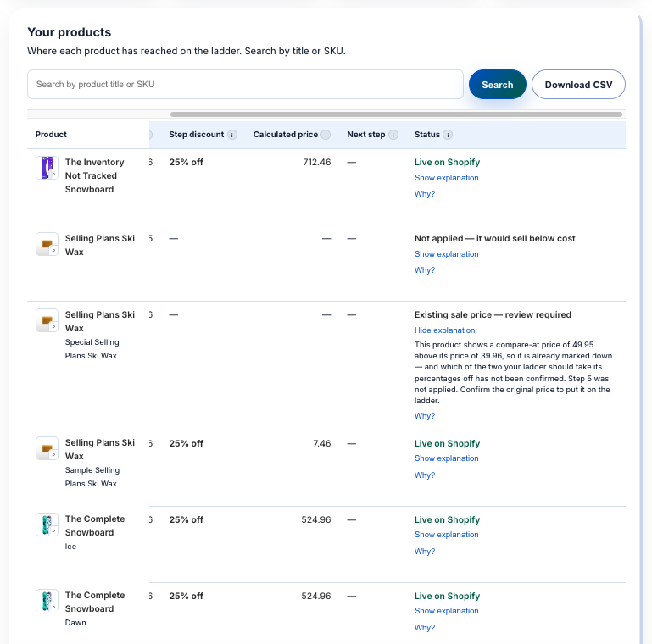Viewport: 652px width, 644px height.
Task: Click the 'Sample Selling Plans Ski Wax' variant text
Action: click(92, 477)
